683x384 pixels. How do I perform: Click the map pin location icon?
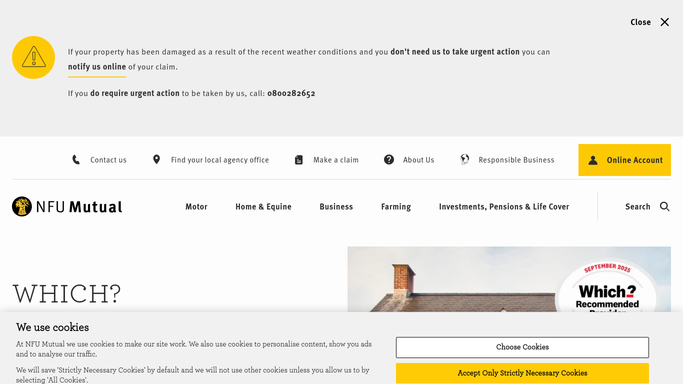coord(156,160)
